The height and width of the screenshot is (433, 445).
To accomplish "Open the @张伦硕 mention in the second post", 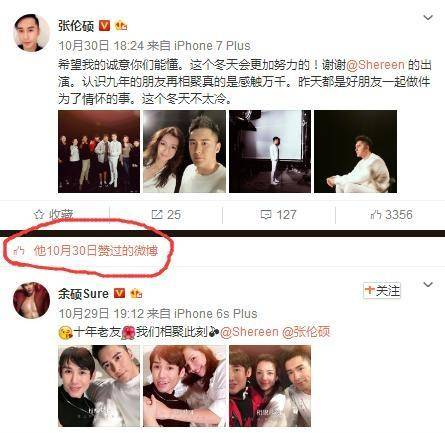I will [x=306, y=332].
